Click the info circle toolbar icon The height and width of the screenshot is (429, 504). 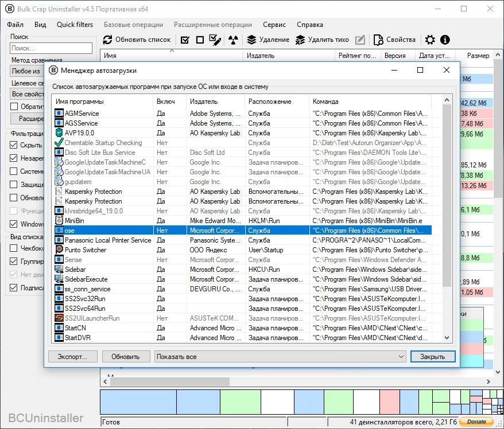coord(445,40)
